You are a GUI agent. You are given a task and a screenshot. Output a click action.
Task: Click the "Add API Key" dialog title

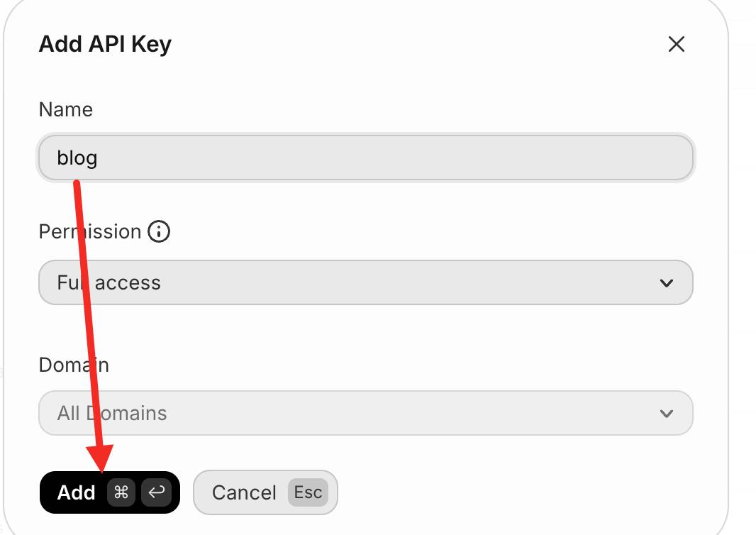coord(105,45)
